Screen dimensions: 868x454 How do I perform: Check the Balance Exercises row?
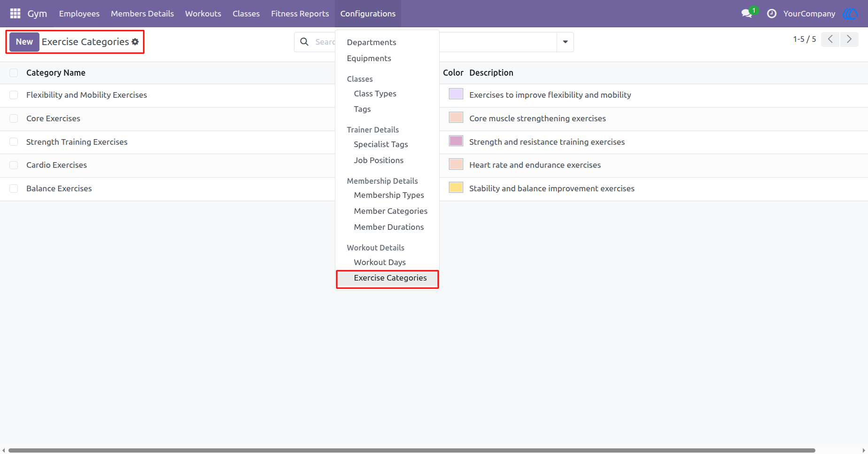click(14, 188)
